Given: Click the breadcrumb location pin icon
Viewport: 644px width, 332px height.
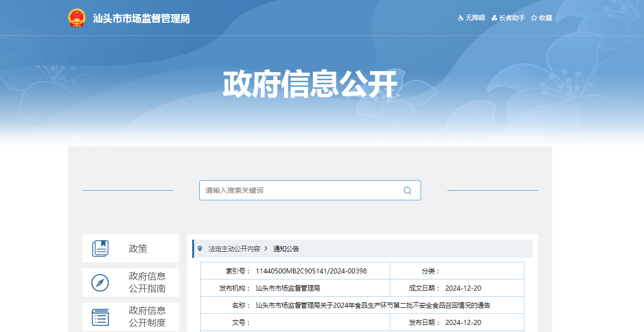Looking at the screenshot, I should click(200, 249).
